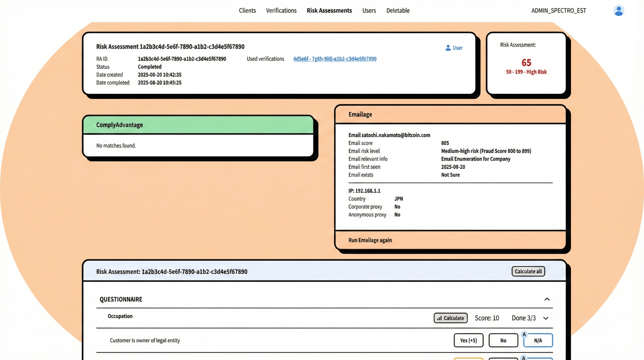The width and height of the screenshot is (644, 360).
Task: Open the Clients menu item
Action: coord(247,11)
